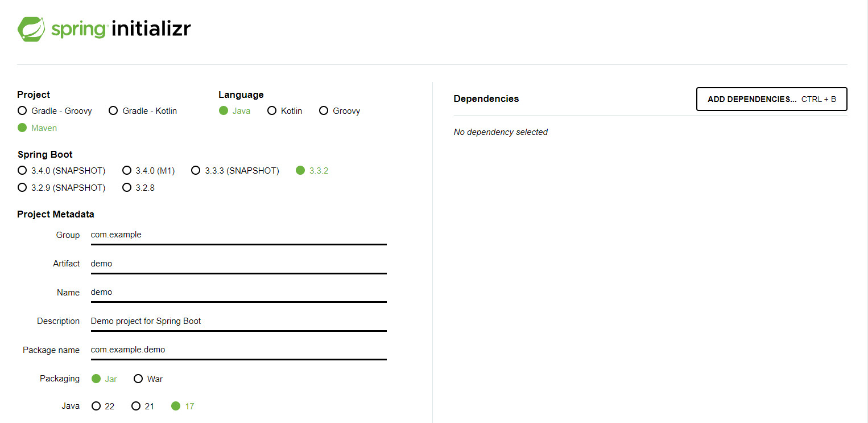The width and height of the screenshot is (868, 423).
Task: Focus the Artifact input field
Action: tap(239, 264)
